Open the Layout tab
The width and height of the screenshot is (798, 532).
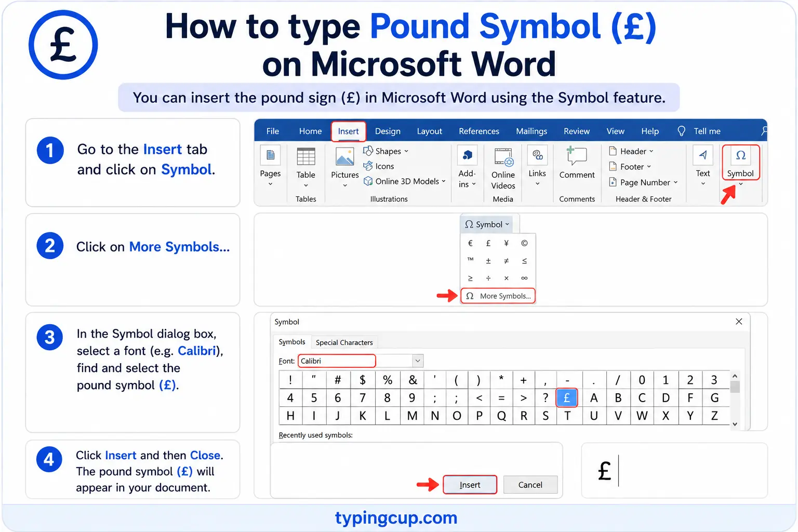pos(429,131)
